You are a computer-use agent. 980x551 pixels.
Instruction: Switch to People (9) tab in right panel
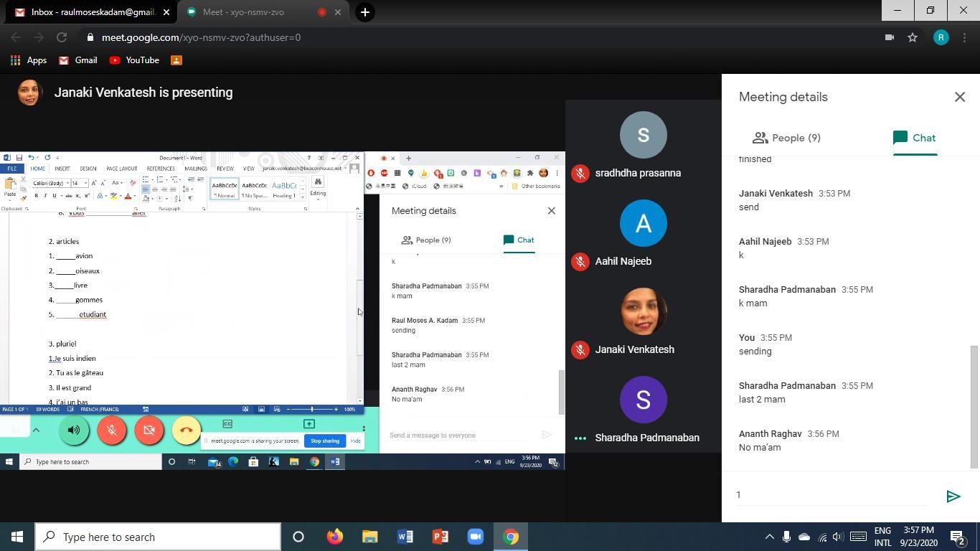[786, 138]
